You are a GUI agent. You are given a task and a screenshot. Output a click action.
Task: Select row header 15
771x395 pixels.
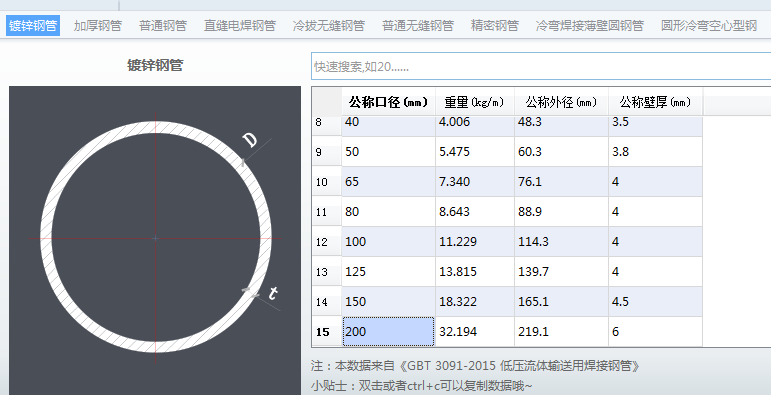(327, 332)
